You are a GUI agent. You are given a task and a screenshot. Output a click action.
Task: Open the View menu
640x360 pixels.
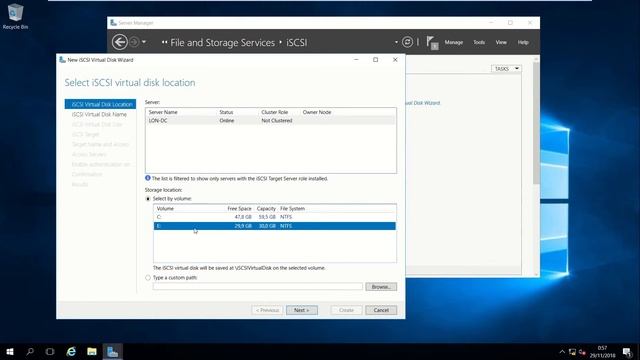click(x=501, y=42)
